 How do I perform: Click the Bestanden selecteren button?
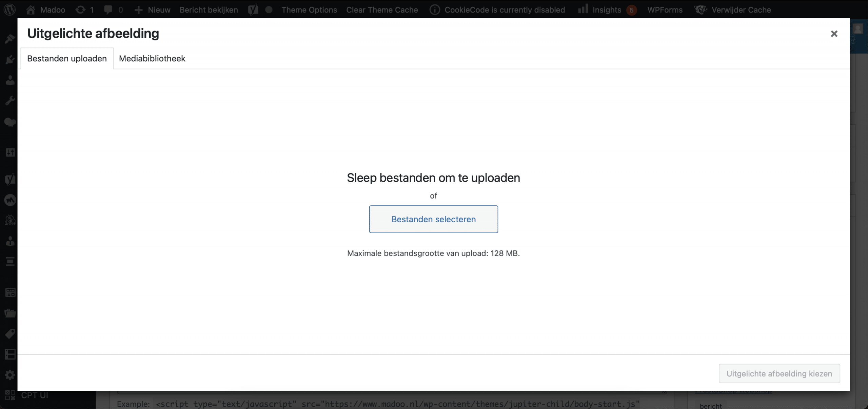(x=433, y=219)
